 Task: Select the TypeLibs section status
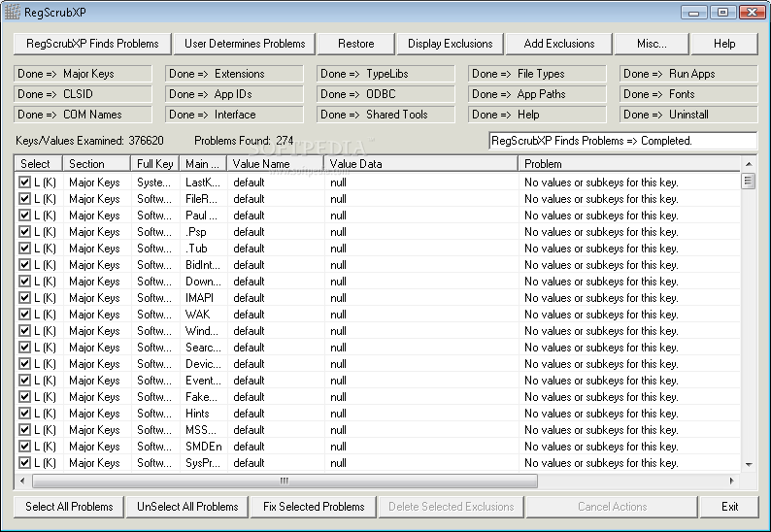(x=386, y=74)
